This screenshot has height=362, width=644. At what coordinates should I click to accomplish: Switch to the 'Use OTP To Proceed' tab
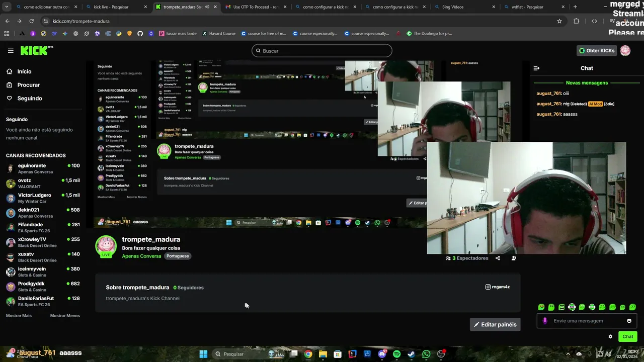pyautogui.click(x=256, y=7)
